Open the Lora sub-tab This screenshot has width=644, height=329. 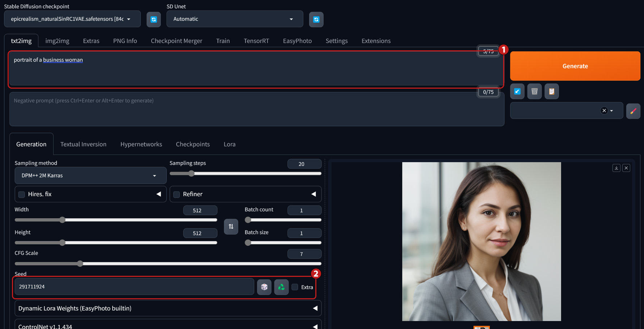tap(230, 144)
